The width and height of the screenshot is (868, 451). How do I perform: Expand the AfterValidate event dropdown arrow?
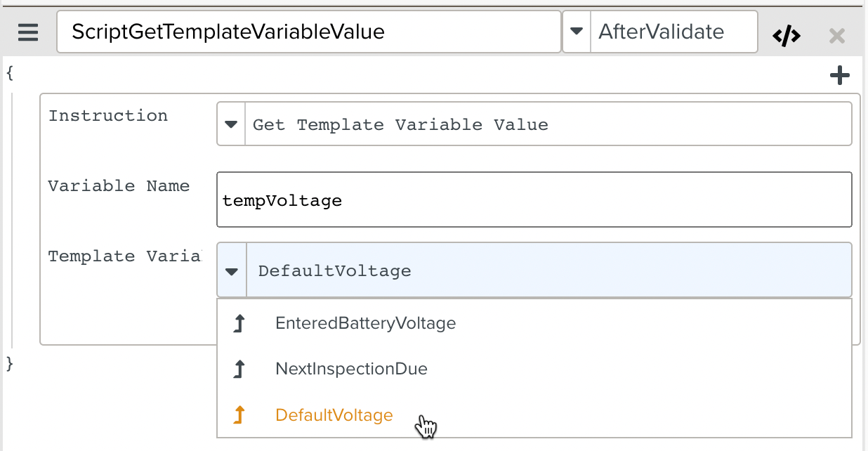tap(577, 32)
